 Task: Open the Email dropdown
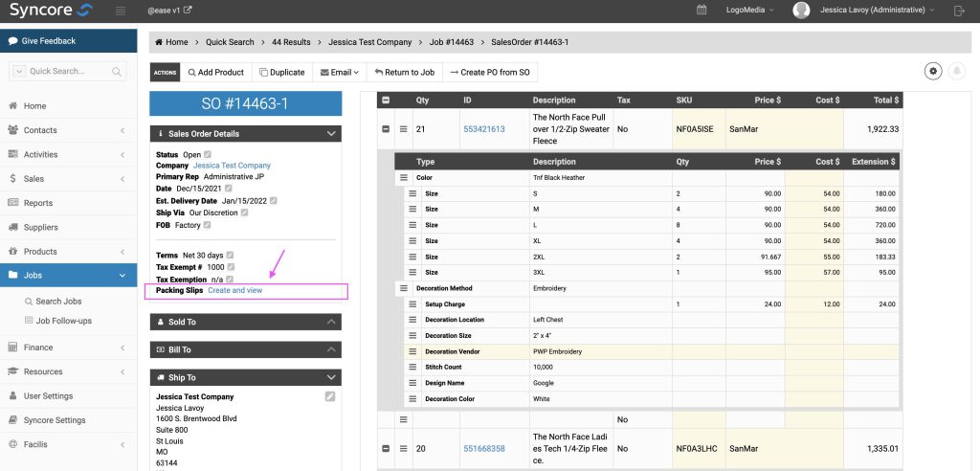(340, 72)
